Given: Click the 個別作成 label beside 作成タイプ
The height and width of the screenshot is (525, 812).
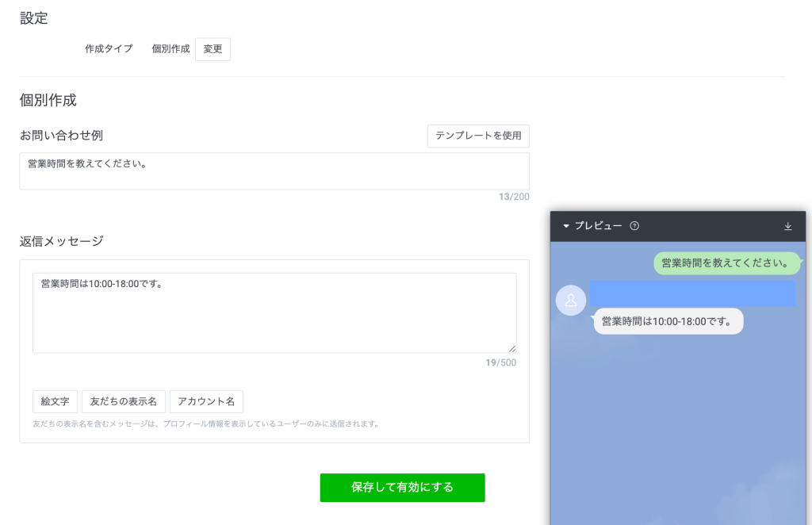Looking at the screenshot, I should click(170, 48).
